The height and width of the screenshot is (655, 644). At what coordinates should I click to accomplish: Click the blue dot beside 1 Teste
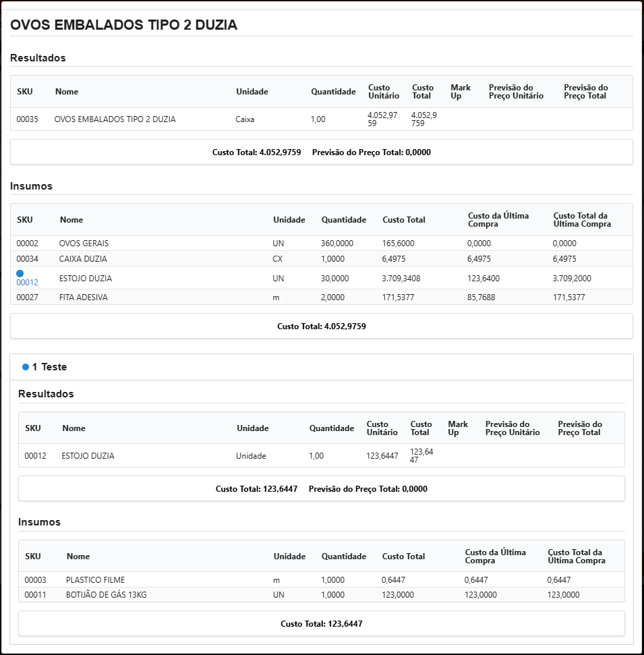26,367
